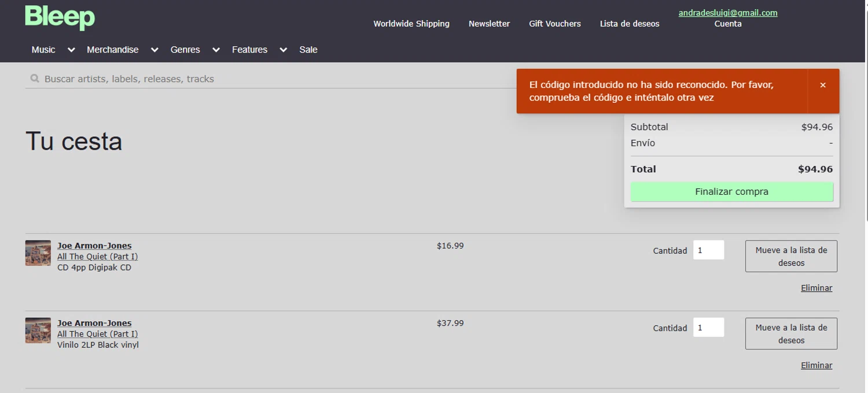868x393 pixels.
Task: Move the CD item to wishlist
Action: pyautogui.click(x=791, y=256)
